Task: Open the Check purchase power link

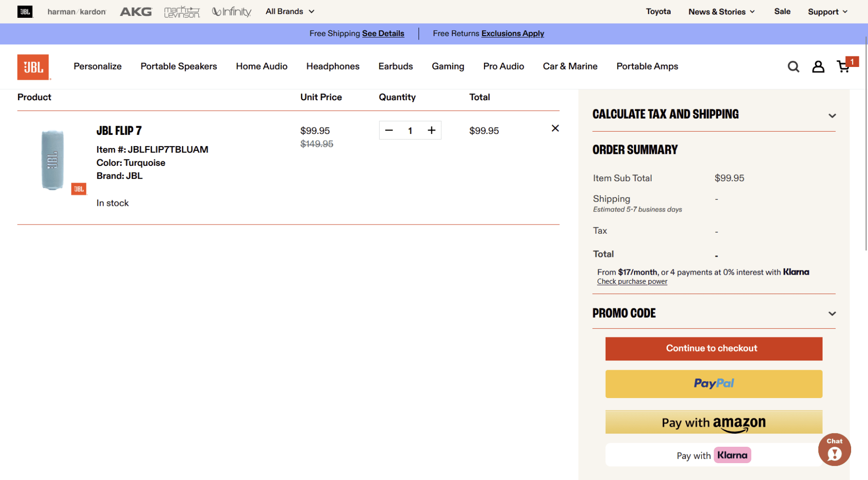Action: (x=632, y=281)
